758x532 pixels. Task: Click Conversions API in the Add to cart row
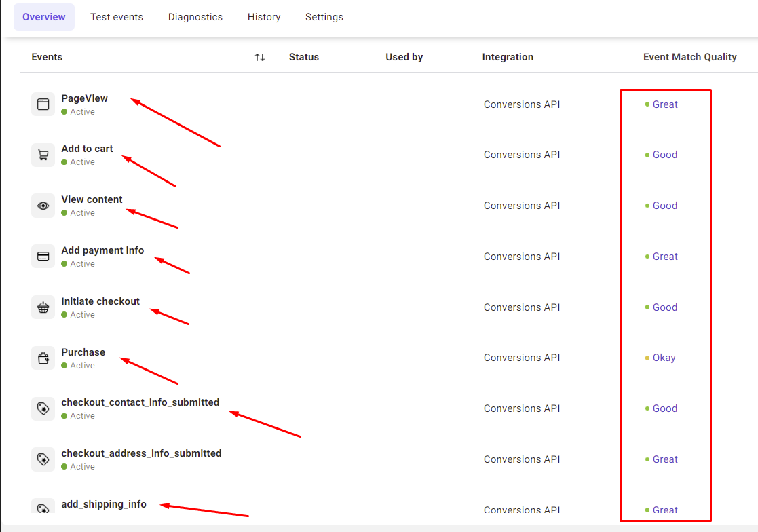(x=522, y=155)
